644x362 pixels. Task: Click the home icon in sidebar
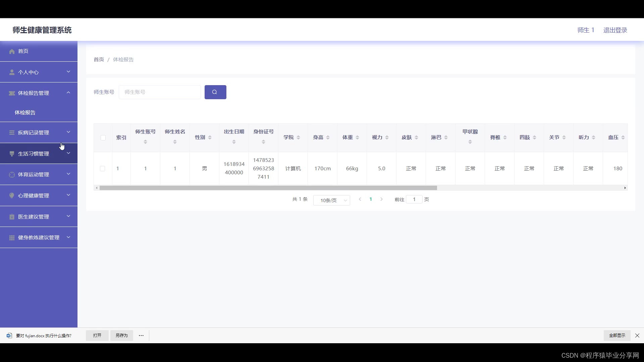click(x=12, y=51)
